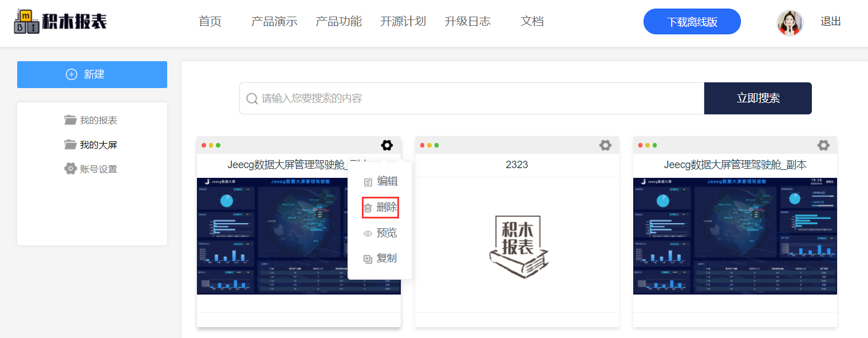Choose 预览 from the popup menu

click(x=380, y=233)
